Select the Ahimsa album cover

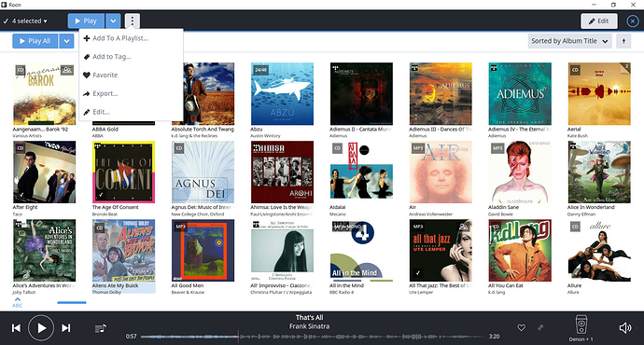282,172
